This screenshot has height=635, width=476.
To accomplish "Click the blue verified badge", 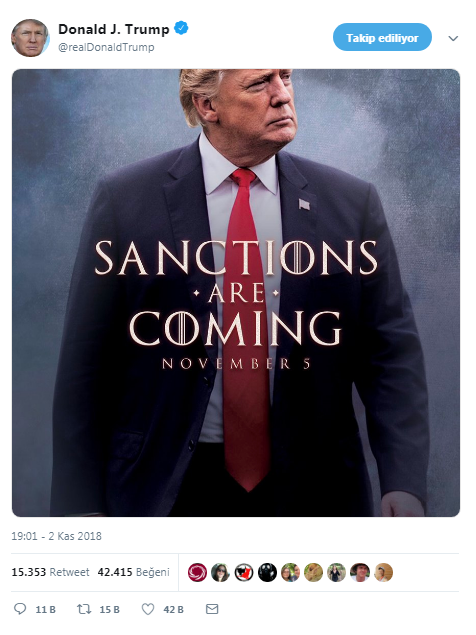I will [181, 28].
